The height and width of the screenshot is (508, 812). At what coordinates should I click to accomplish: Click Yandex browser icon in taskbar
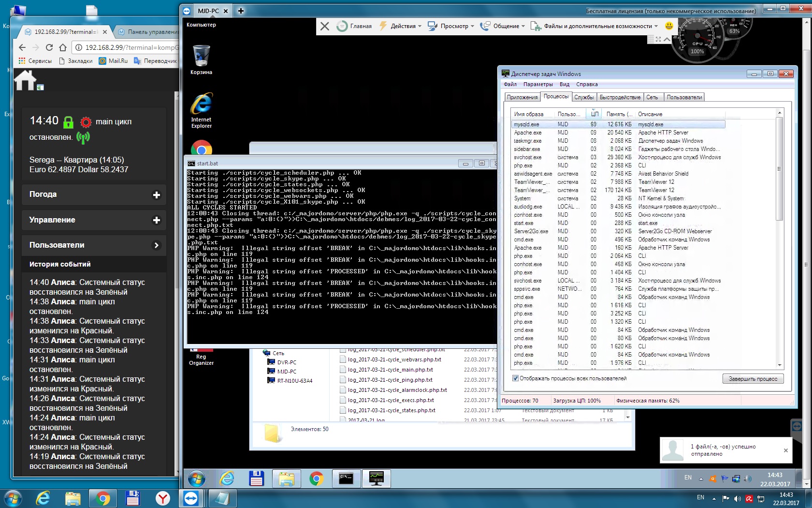tap(163, 498)
